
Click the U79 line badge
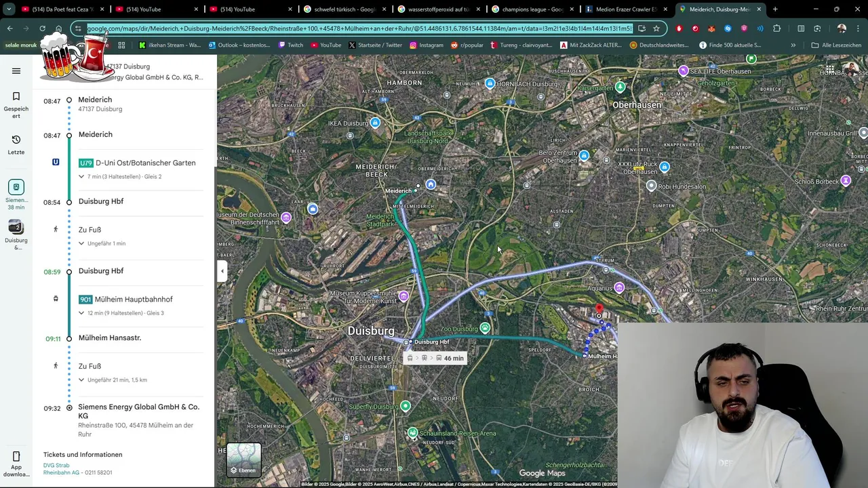click(85, 163)
